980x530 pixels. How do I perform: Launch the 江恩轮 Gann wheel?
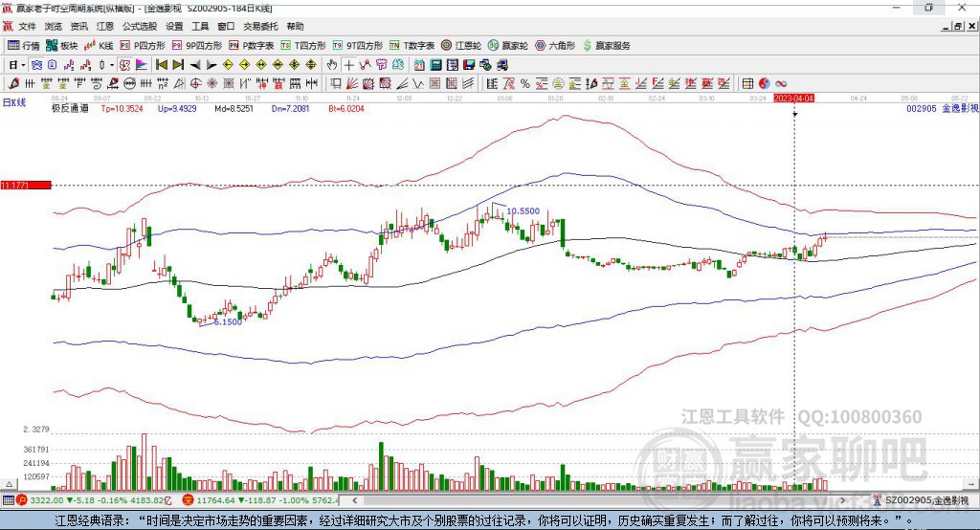coord(461,46)
